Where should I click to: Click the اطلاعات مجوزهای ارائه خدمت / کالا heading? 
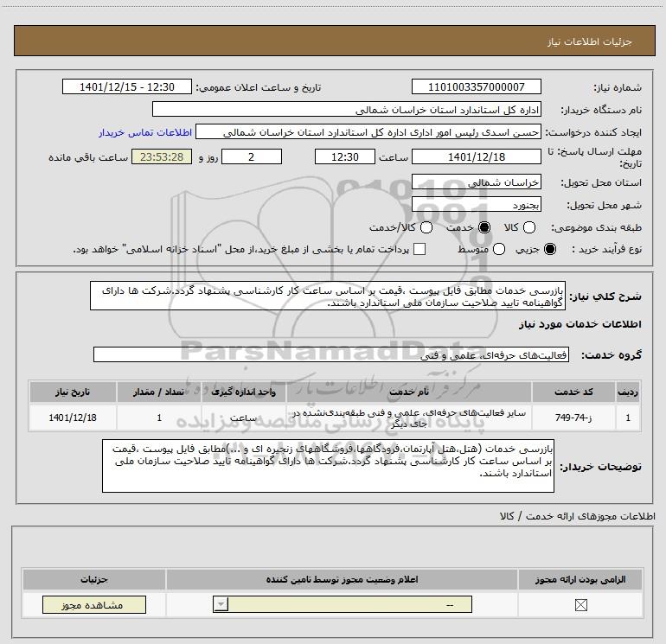[577, 516]
